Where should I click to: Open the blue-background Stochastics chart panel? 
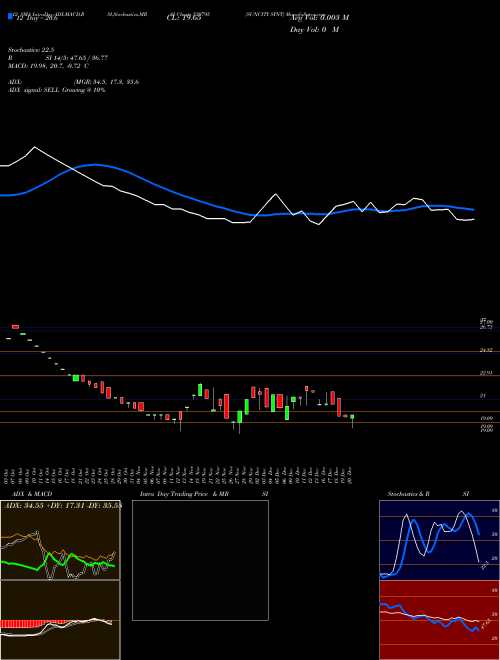pos(439,540)
